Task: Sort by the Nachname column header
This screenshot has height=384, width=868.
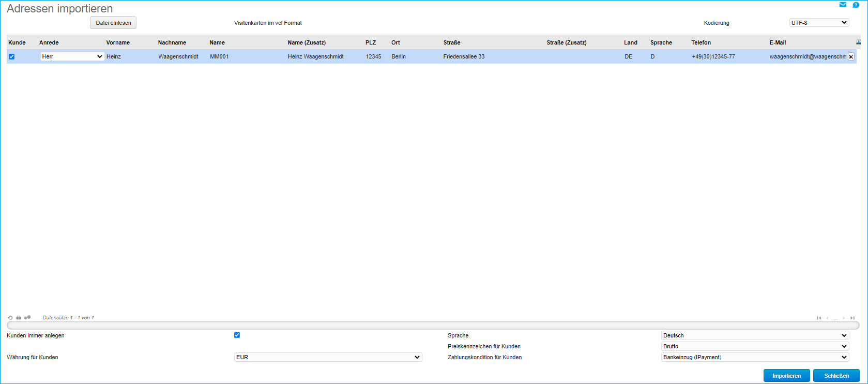Action: (x=172, y=42)
